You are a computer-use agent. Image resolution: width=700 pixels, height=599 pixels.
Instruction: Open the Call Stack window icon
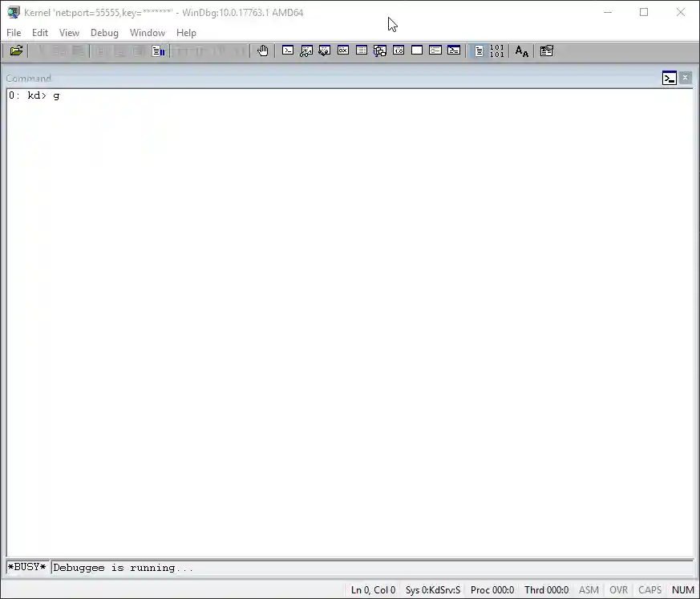379,50
